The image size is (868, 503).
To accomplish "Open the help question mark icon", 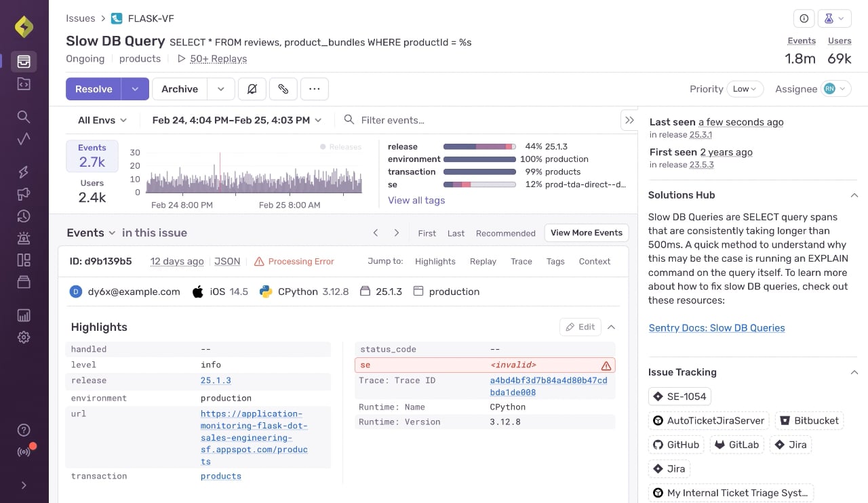I will click(x=24, y=430).
